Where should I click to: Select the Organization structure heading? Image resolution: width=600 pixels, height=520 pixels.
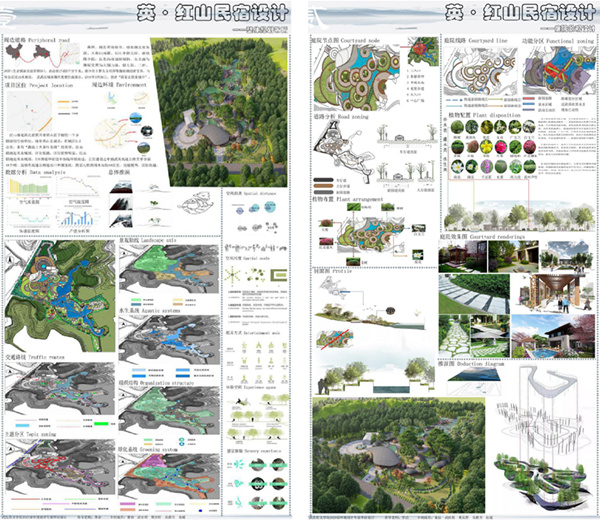(x=156, y=383)
